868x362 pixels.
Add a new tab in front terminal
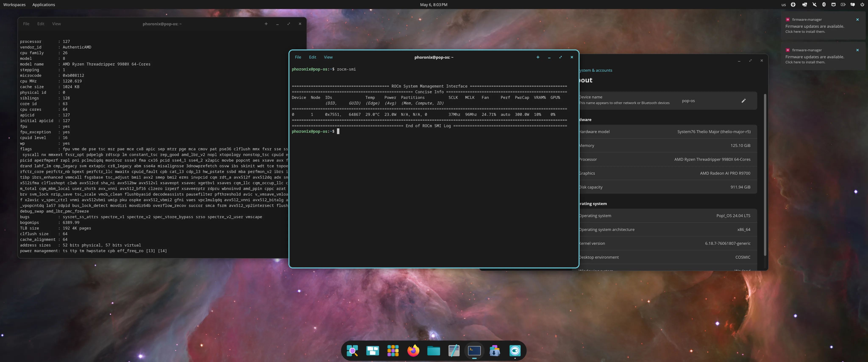[538, 57]
